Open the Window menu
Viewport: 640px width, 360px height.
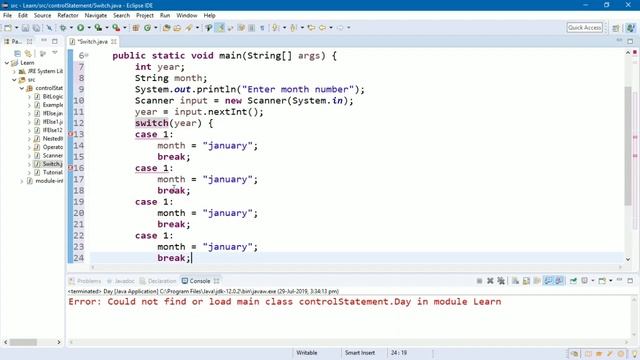[187, 15]
